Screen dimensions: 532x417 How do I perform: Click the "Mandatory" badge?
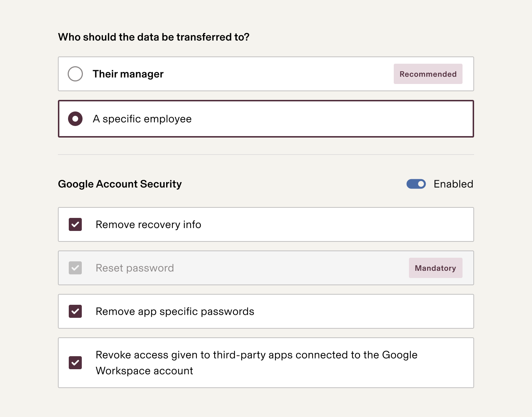pos(435,268)
